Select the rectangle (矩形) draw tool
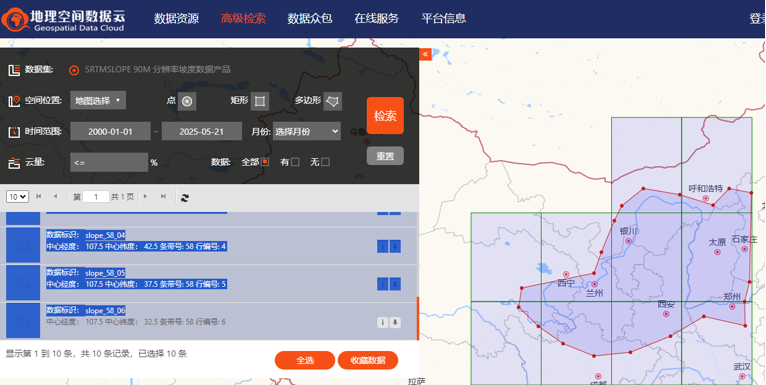The image size is (766, 385). point(260,101)
